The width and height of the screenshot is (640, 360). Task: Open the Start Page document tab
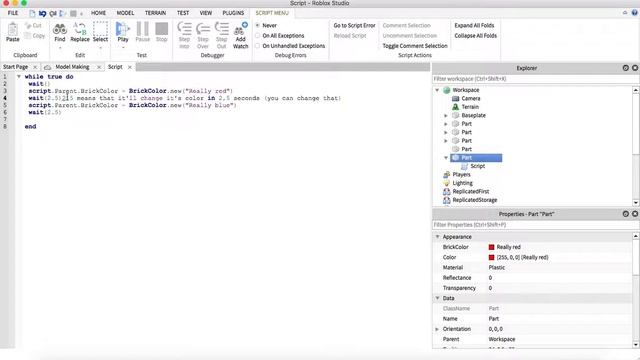(x=16, y=67)
